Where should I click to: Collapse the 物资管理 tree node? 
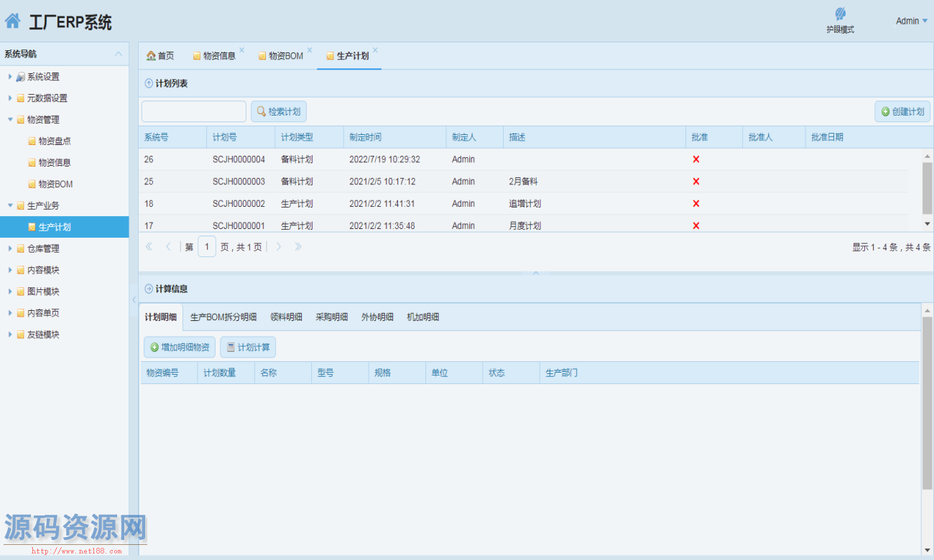(10, 120)
